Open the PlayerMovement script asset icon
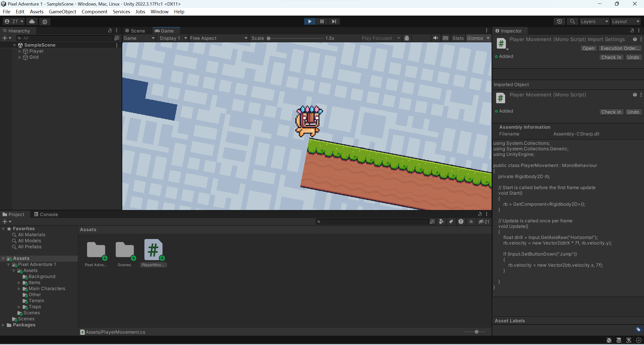 click(x=153, y=249)
